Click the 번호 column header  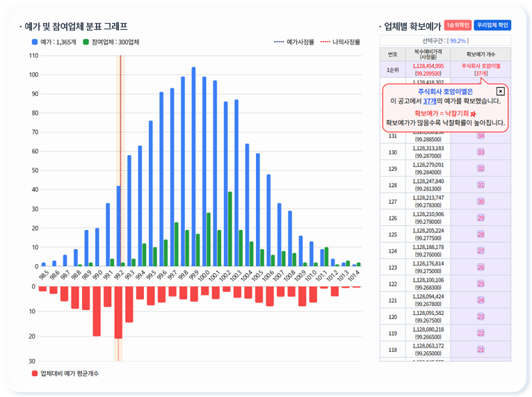tap(392, 54)
